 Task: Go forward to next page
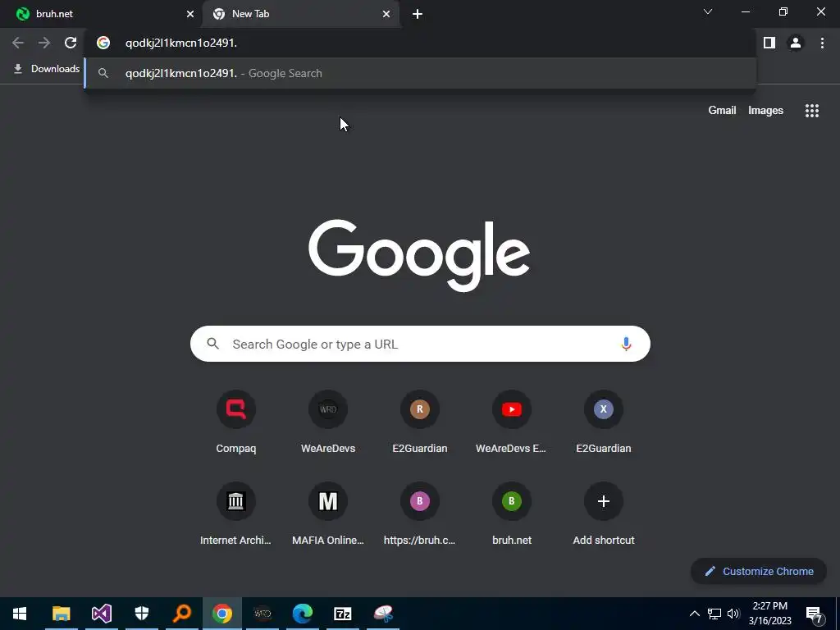coord(44,43)
